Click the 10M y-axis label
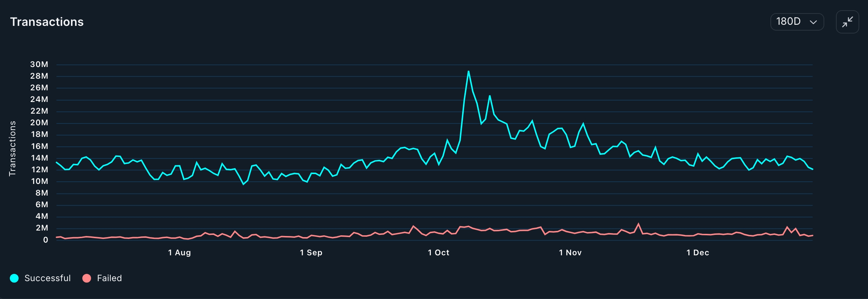 pos(40,181)
